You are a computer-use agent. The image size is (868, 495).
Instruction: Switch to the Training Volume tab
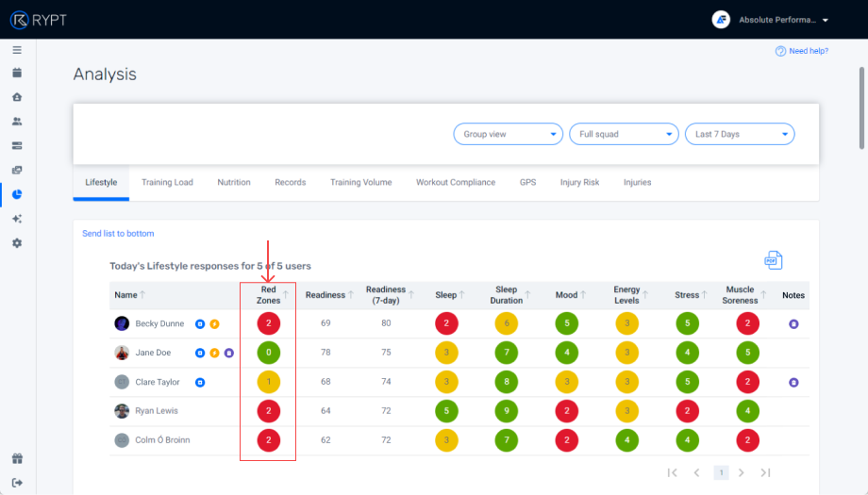click(361, 182)
